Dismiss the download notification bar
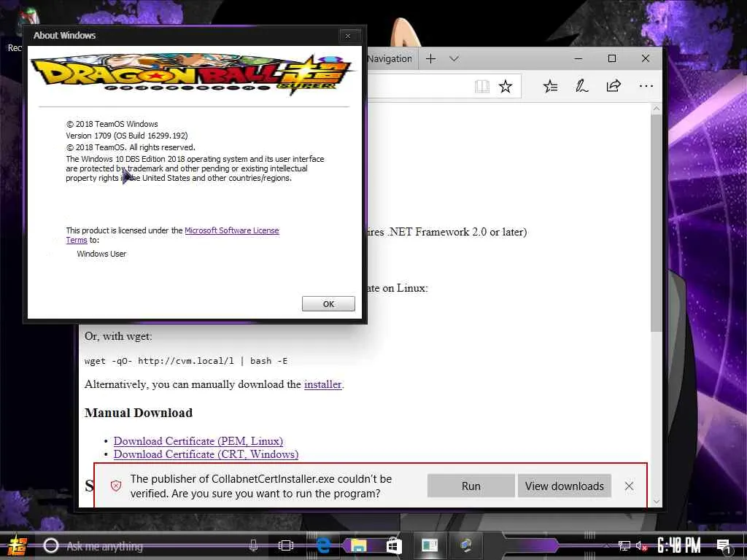The height and width of the screenshot is (560, 747). point(629,486)
